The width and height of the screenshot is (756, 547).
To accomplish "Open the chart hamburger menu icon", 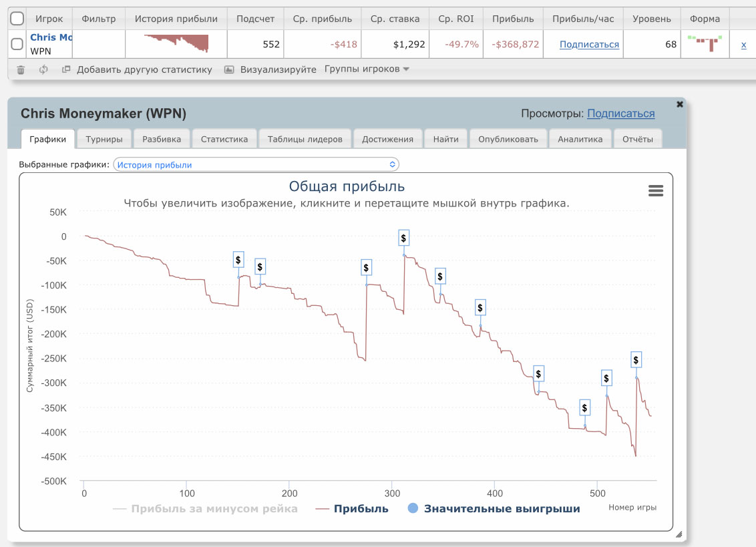I will tap(656, 191).
